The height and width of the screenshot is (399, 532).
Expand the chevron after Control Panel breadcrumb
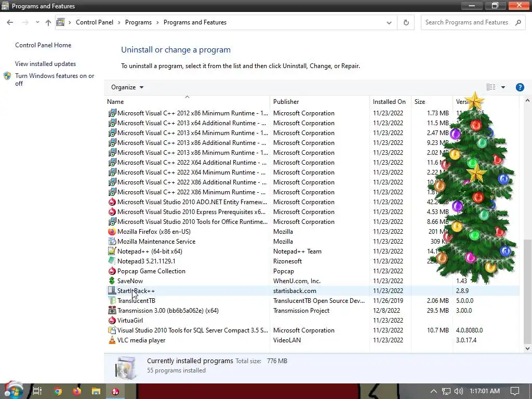(x=119, y=22)
